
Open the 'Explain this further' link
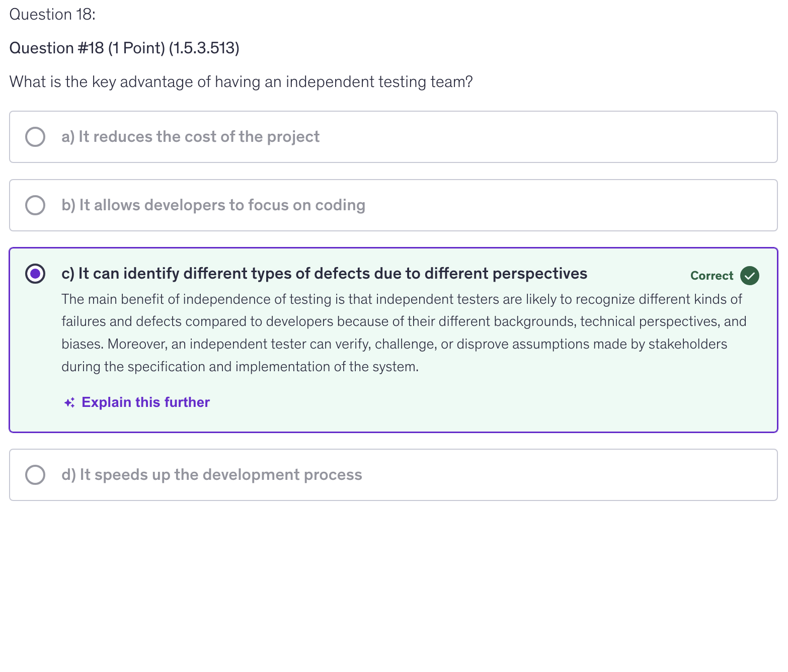coord(145,402)
